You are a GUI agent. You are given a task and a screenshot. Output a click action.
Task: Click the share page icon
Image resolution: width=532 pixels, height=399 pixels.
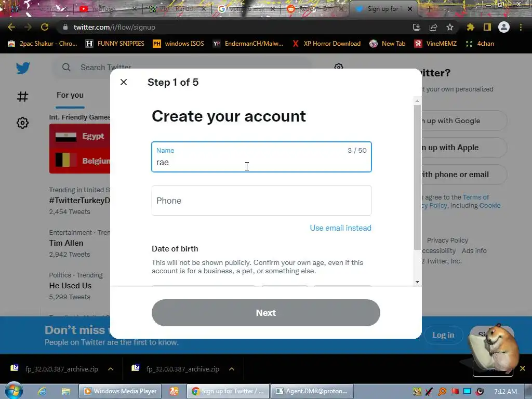tap(433, 27)
